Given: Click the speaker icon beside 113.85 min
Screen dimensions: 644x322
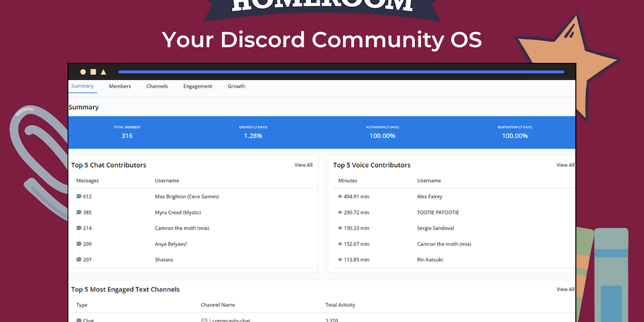Looking at the screenshot, I should pyautogui.click(x=340, y=260).
